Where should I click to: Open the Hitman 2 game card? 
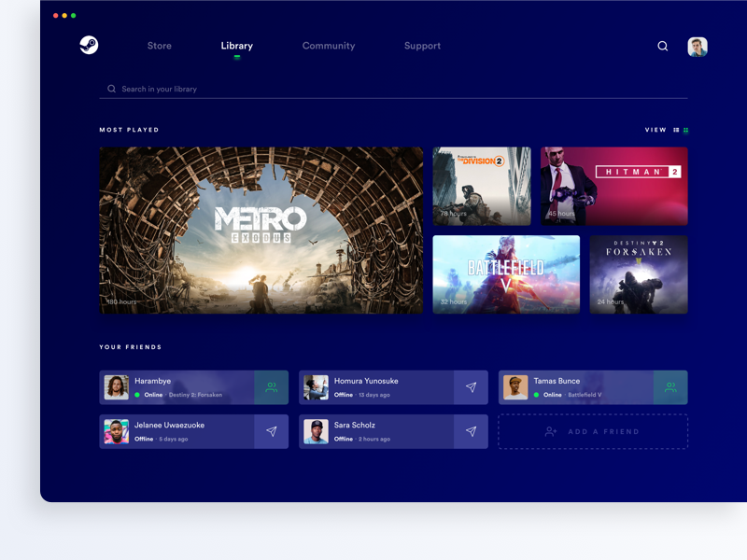click(x=614, y=186)
